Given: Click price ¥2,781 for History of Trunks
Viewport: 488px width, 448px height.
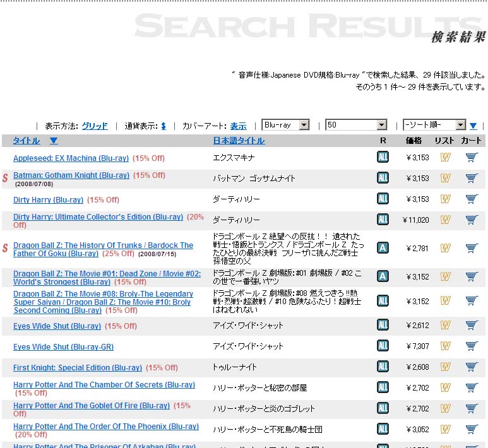Looking at the screenshot, I should coord(417,249).
